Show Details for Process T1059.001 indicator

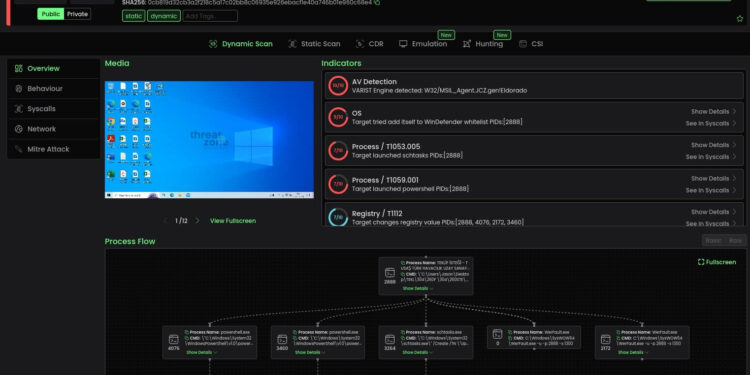713,178
